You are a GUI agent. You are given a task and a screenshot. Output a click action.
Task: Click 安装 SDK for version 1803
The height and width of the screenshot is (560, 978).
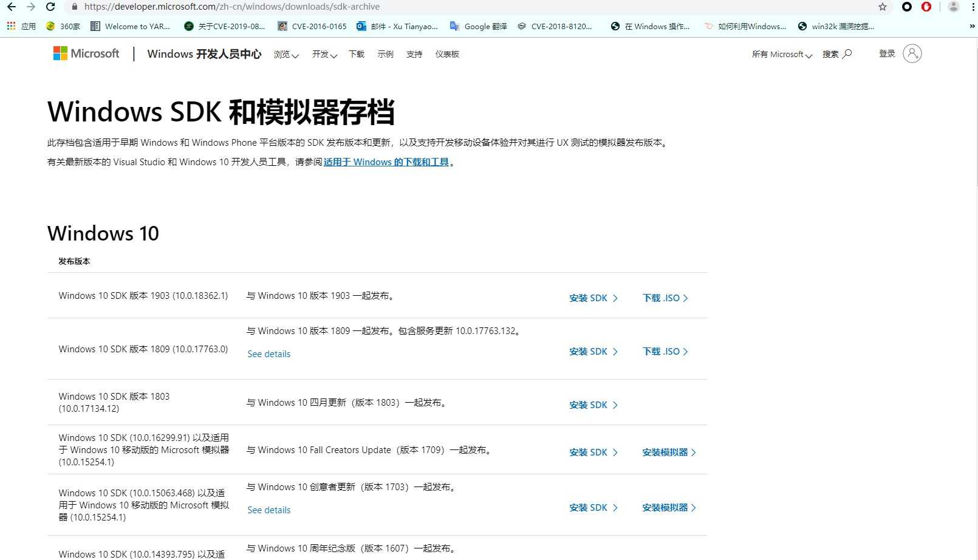click(593, 405)
